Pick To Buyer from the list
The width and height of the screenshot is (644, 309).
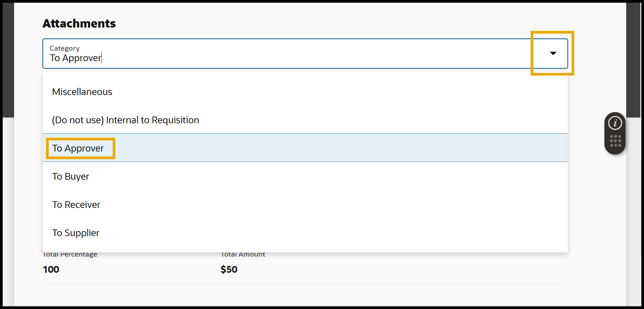70,176
